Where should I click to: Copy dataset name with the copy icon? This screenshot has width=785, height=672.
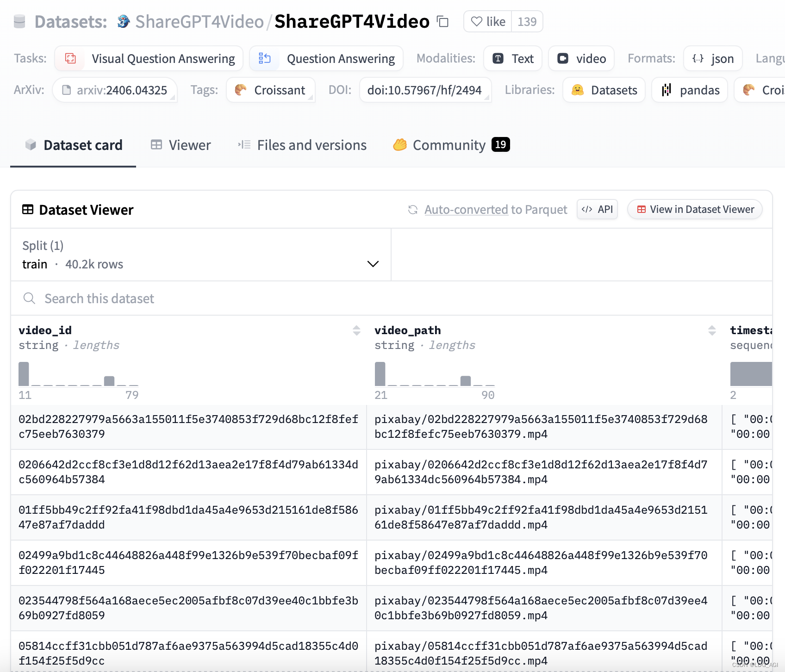[x=443, y=22]
